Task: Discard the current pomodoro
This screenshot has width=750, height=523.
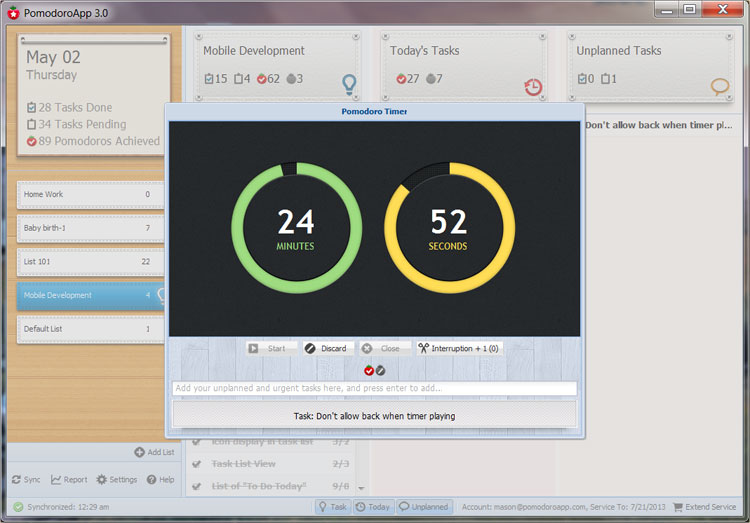Action: pyautogui.click(x=328, y=348)
